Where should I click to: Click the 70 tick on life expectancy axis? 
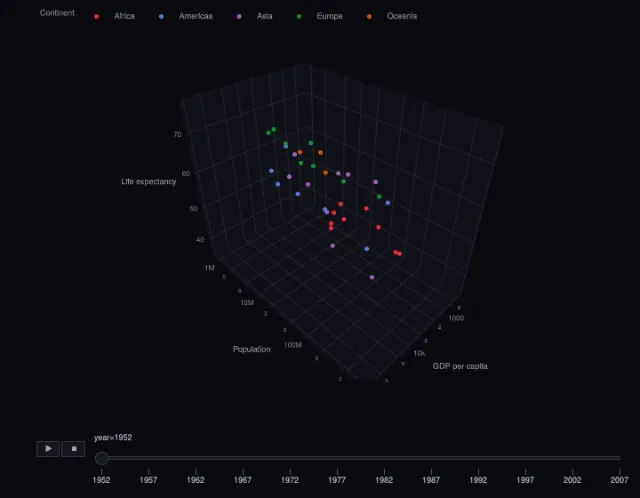tap(177, 134)
